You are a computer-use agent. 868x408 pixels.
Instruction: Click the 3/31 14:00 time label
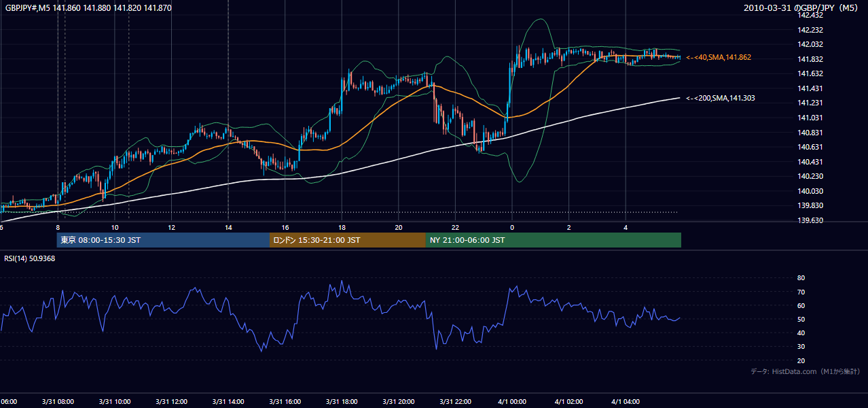point(228,402)
